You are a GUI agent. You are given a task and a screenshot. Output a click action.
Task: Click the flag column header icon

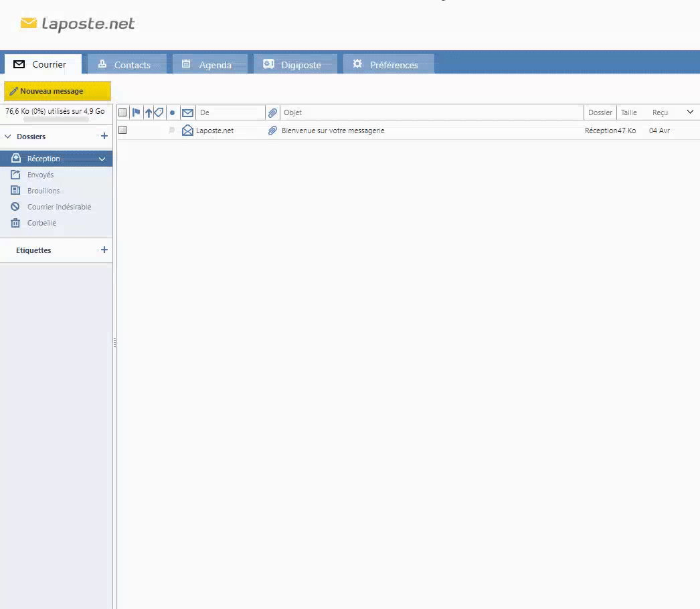pyautogui.click(x=137, y=112)
